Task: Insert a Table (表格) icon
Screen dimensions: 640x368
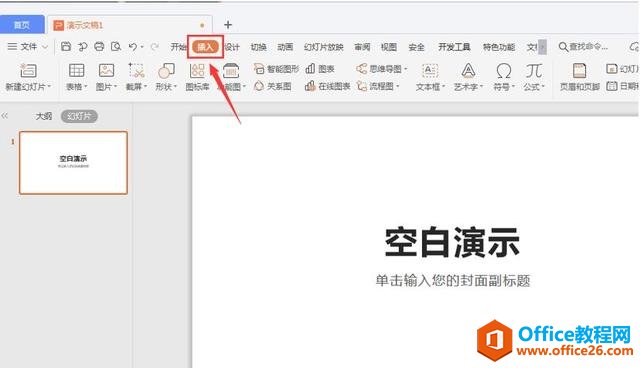Action: (76, 71)
